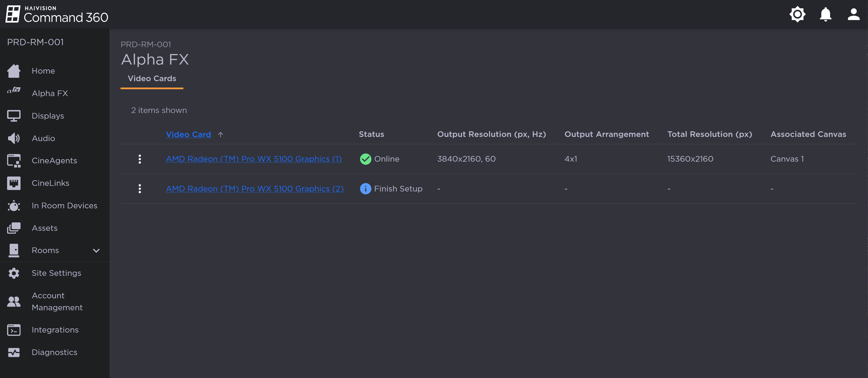Open the Home section in the sidebar
The width and height of the screenshot is (868, 378).
pos(43,71)
